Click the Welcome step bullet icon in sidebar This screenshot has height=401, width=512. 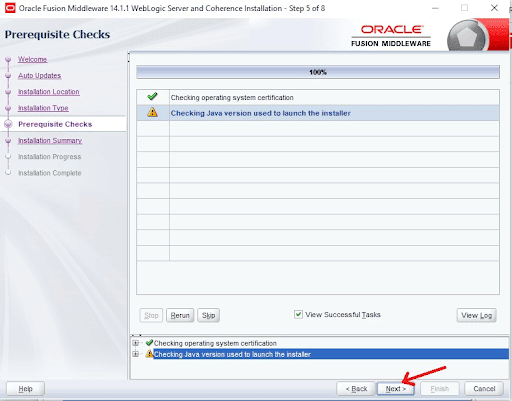pos(8,60)
